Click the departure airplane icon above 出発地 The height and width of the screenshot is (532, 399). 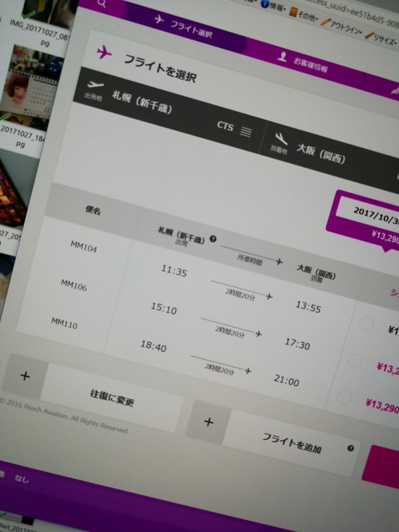[x=95, y=84]
